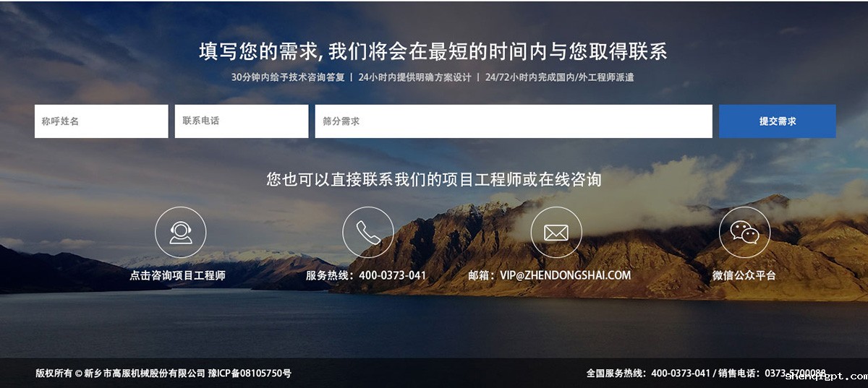Open the 点击咨询项目工程师 link
This screenshot has height=388, width=868.
(x=178, y=275)
